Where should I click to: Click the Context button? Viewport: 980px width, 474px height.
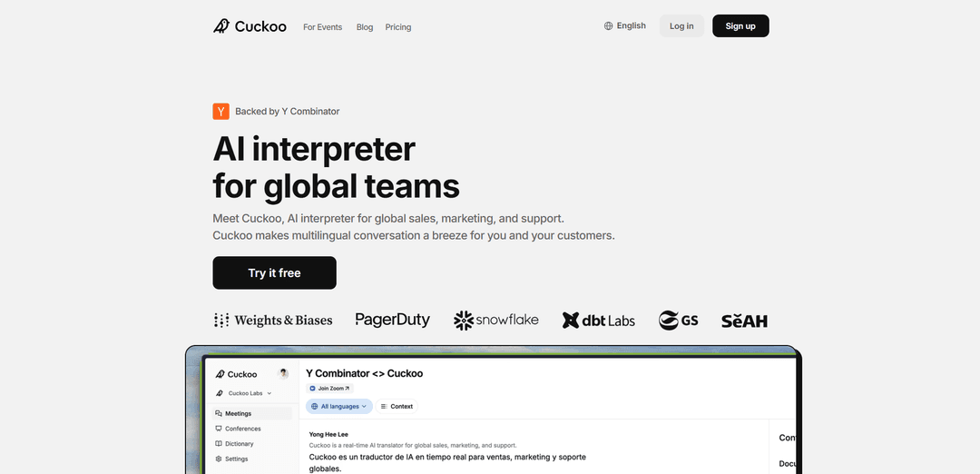(397, 407)
